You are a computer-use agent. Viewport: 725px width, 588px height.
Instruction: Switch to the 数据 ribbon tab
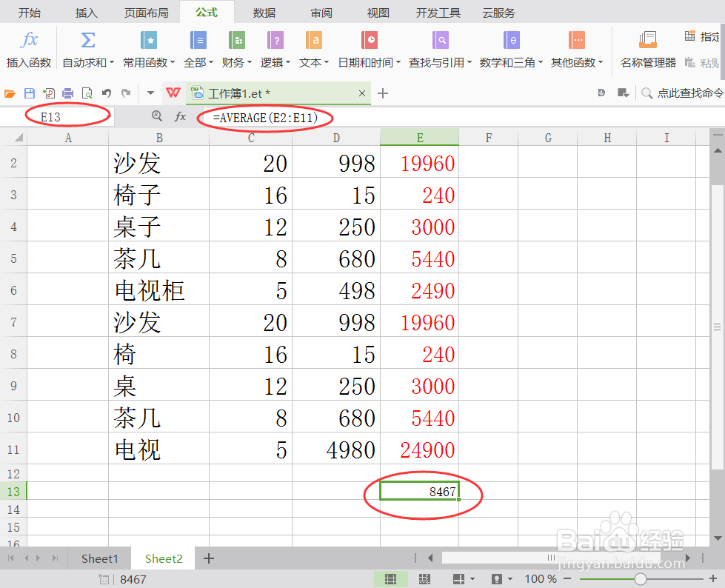tap(263, 12)
